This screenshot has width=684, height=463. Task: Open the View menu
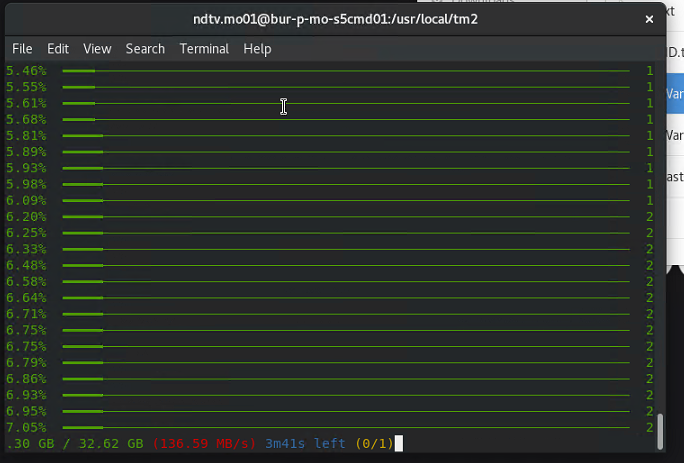click(97, 48)
